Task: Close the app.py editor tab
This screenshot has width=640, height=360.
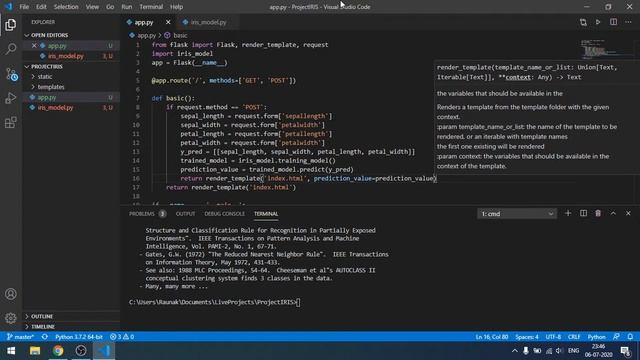Action: [x=168, y=22]
